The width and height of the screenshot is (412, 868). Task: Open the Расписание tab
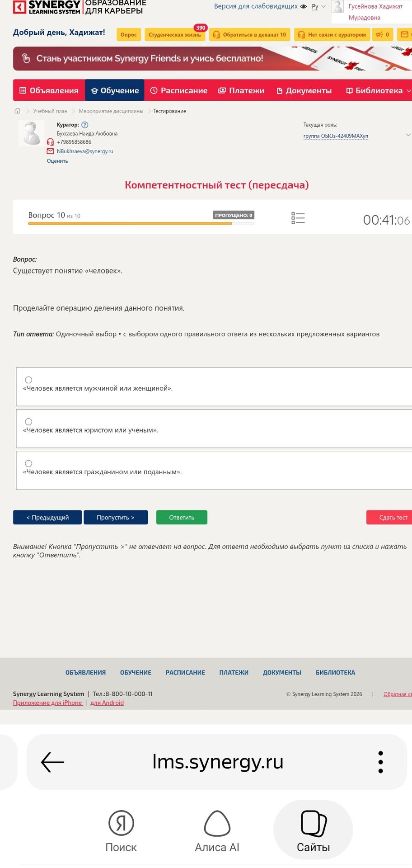pyautogui.click(x=179, y=90)
